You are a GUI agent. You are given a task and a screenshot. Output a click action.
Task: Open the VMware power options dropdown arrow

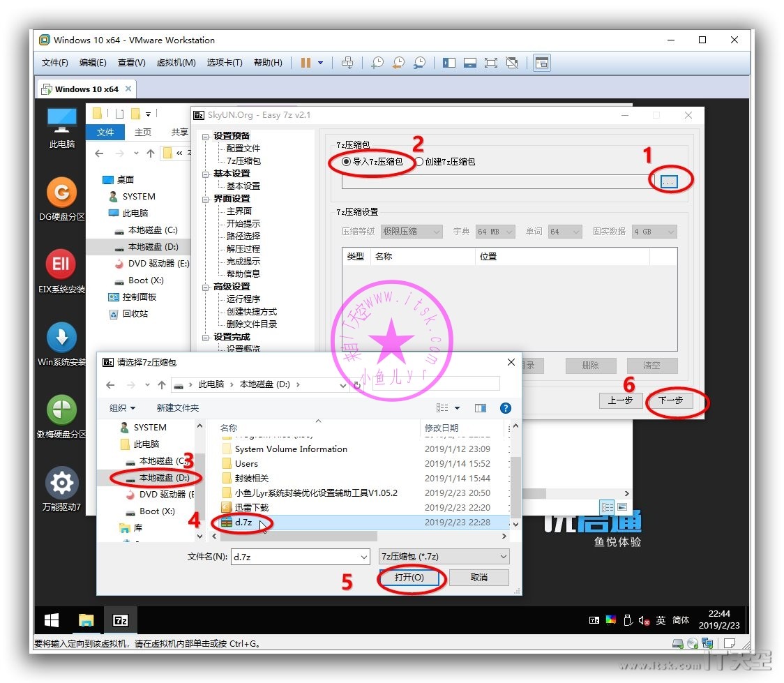coord(320,63)
